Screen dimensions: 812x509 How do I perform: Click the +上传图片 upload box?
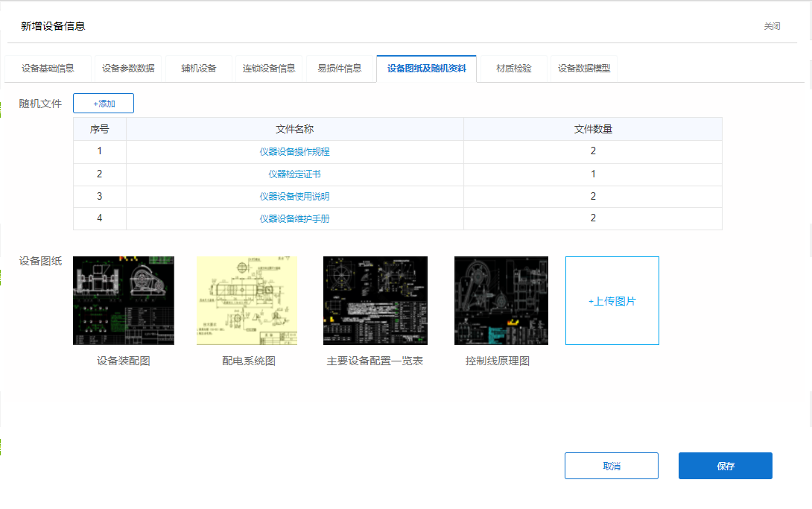[612, 301]
